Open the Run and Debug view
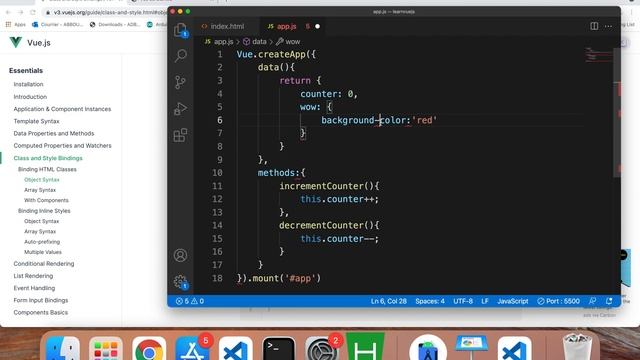640x360 pixels. (180, 109)
